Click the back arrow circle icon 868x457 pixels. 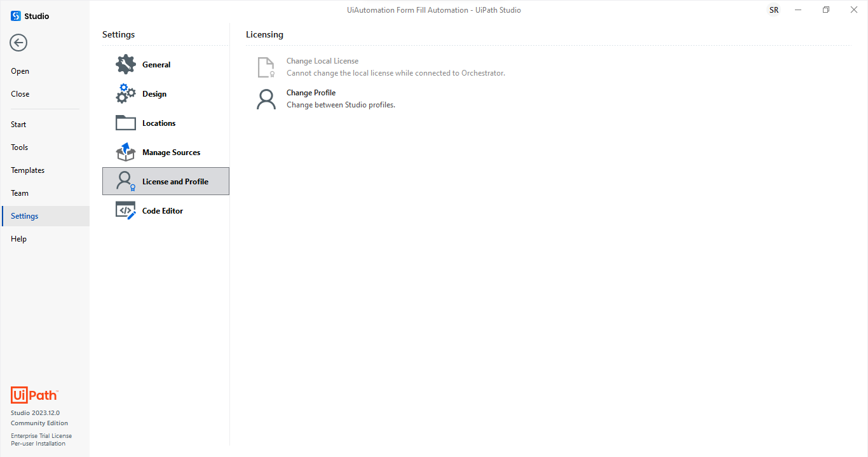[x=18, y=43]
